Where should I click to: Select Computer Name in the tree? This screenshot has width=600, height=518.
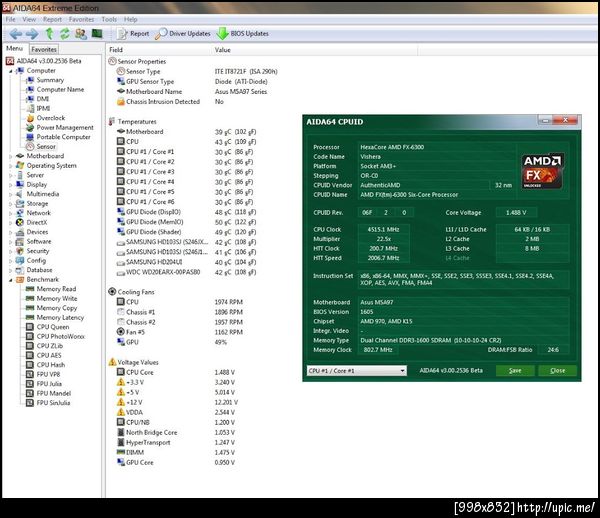tap(60, 90)
